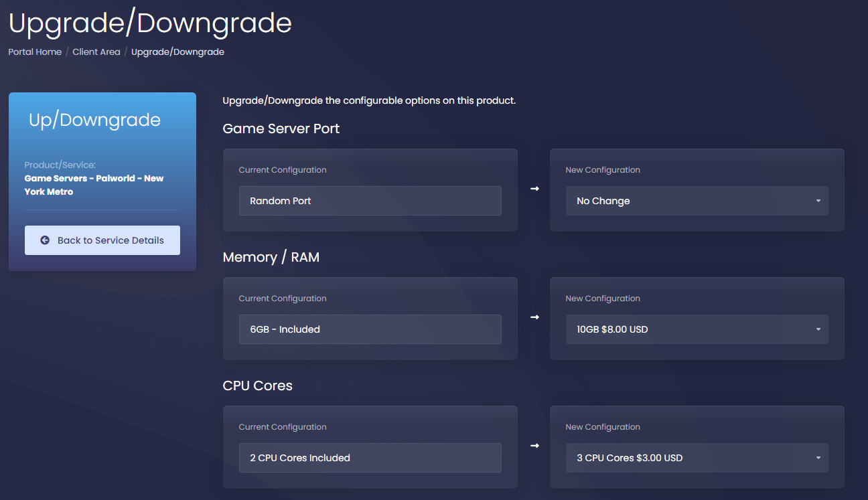Click the Palworld New York Metro product name
Image resolution: width=868 pixels, height=500 pixels.
click(94, 185)
